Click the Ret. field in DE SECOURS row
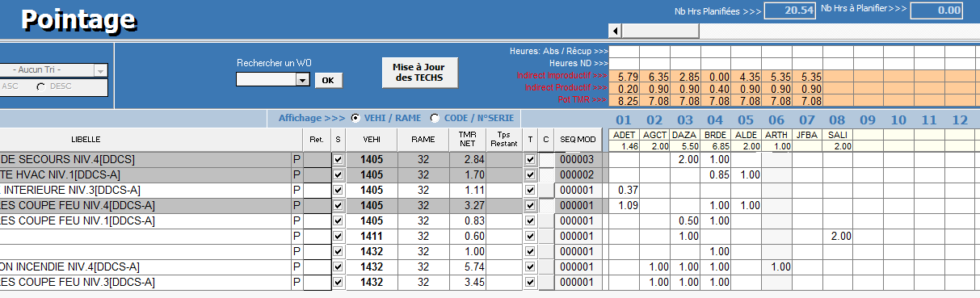This screenshot has height=298, width=980. click(x=317, y=160)
